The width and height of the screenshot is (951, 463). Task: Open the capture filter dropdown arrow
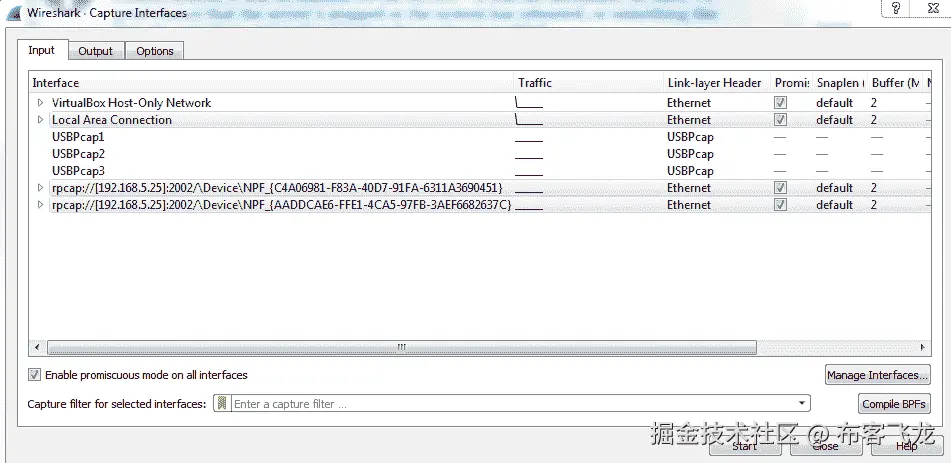(802, 404)
